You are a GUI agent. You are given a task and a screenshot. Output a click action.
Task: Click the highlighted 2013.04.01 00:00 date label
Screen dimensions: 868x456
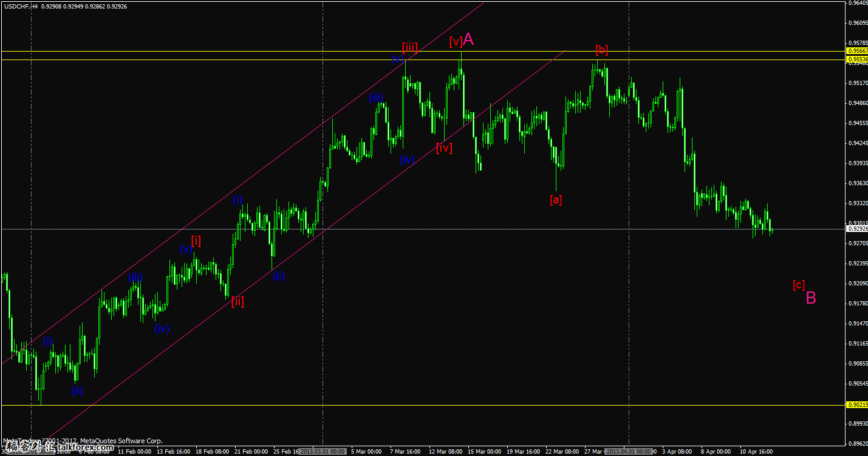(x=629, y=452)
